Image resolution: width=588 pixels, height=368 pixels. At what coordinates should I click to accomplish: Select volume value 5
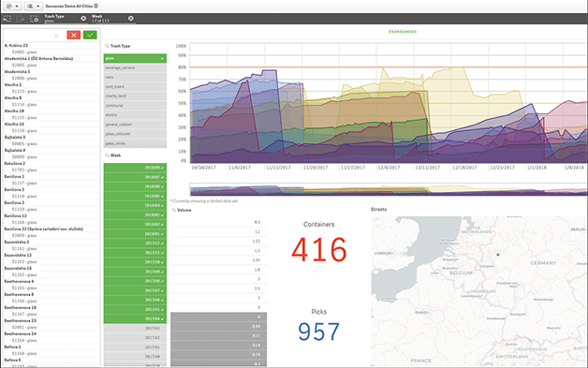click(218, 307)
